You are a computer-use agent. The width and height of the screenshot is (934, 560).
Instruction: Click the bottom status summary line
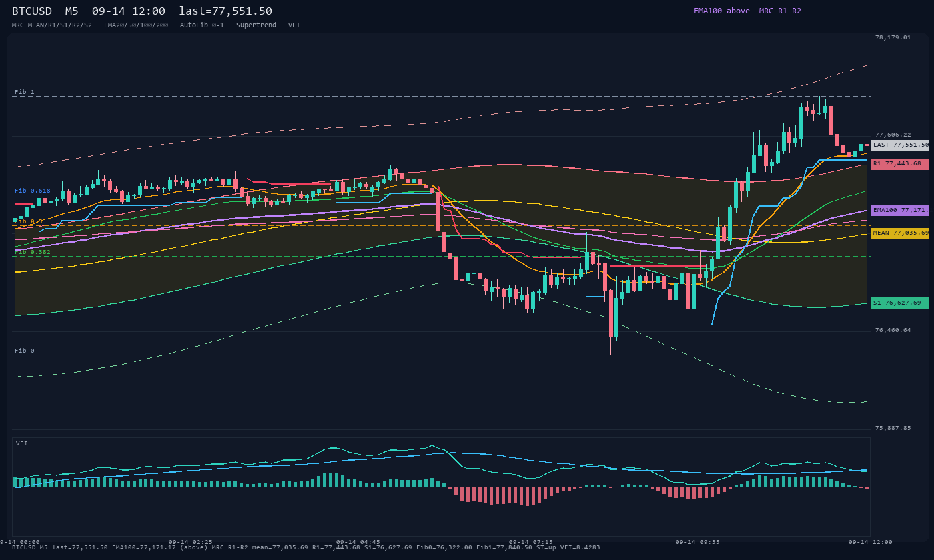[x=306, y=547]
